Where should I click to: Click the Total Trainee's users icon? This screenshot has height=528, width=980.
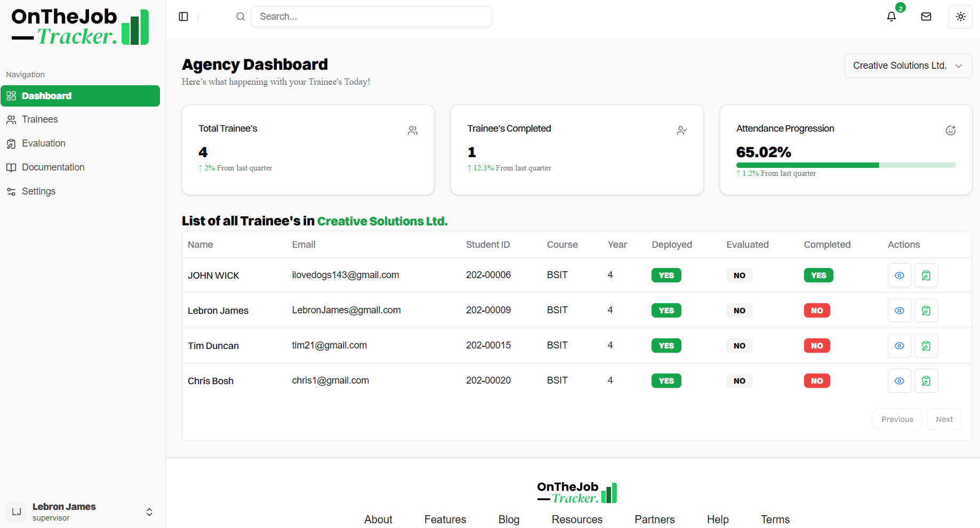tap(413, 131)
